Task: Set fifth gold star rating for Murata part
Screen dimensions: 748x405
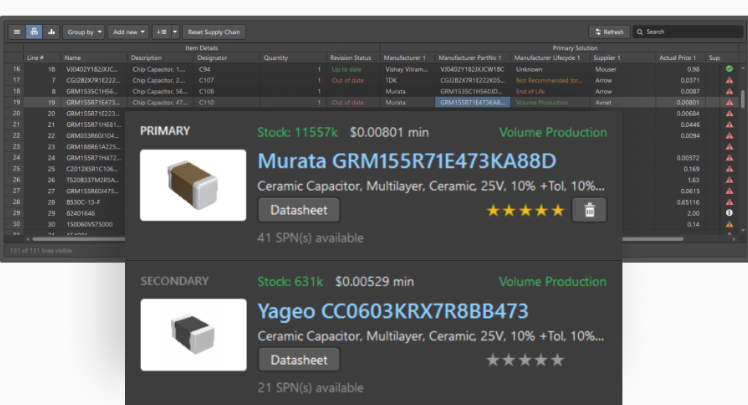Action: click(558, 210)
